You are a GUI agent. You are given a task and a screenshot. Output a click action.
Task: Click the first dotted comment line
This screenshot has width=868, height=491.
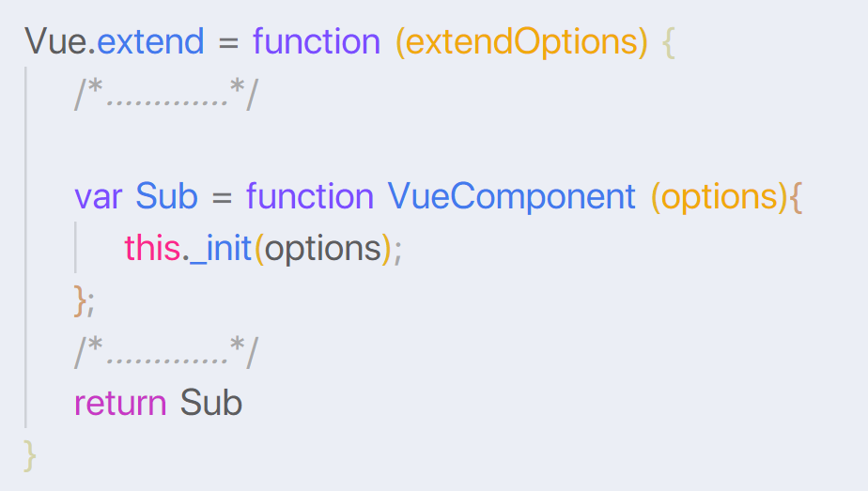(x=166, y=94)
